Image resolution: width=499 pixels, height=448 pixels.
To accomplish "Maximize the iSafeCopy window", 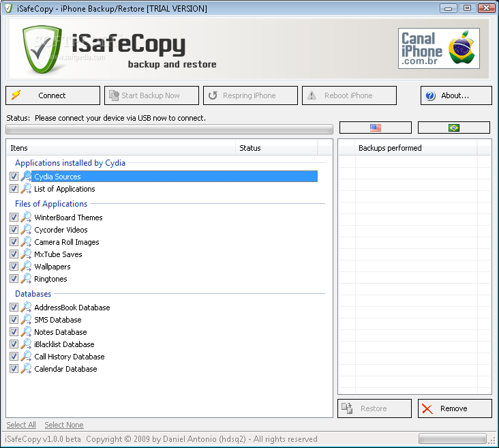I will (467, 8).
